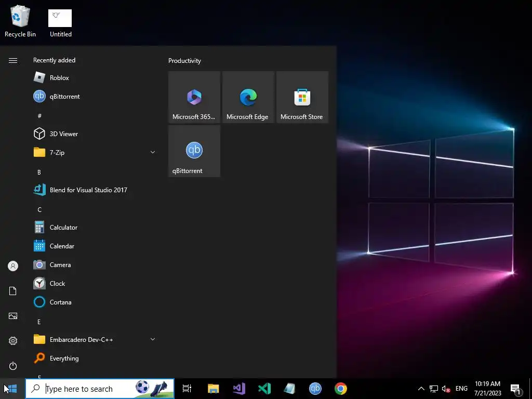Launch Everything search app
This screenshot has height=399, width=532.
tap(95, 358)
